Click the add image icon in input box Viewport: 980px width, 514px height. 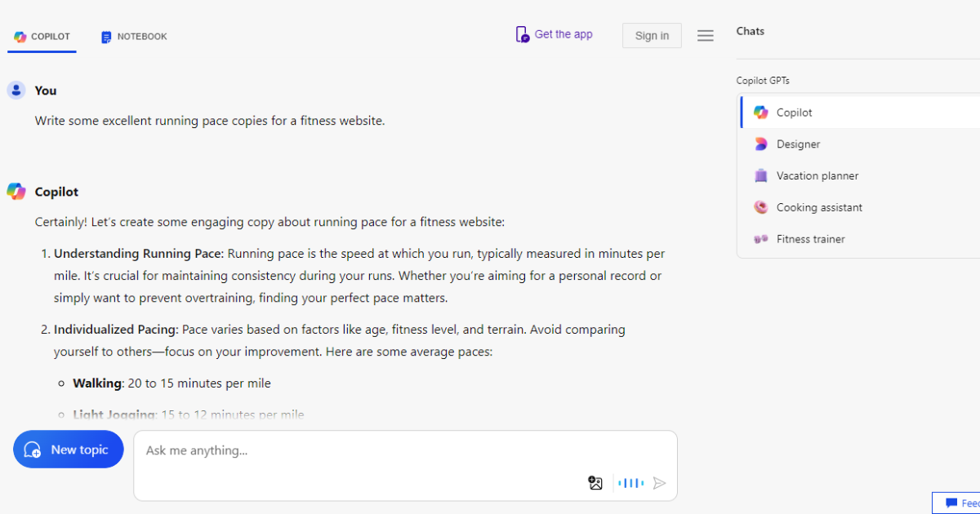tap(595, 483)
